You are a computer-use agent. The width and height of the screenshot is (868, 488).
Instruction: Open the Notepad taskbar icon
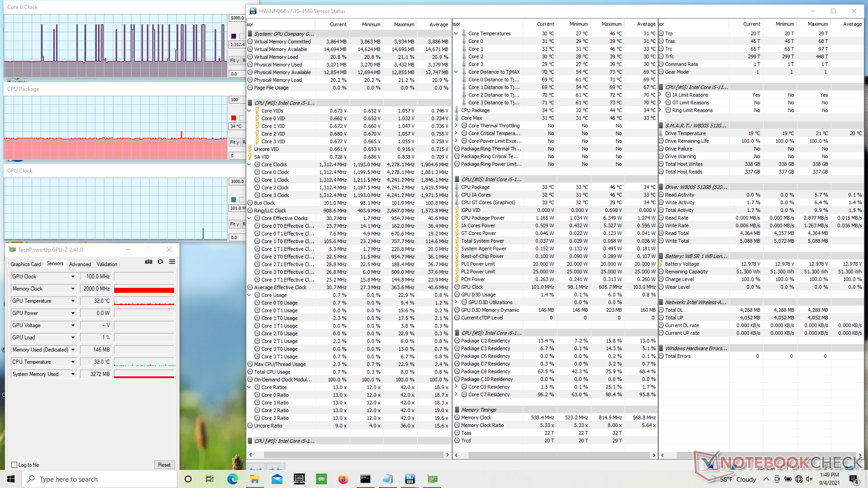pyautogui.click(x=387, y=479)
